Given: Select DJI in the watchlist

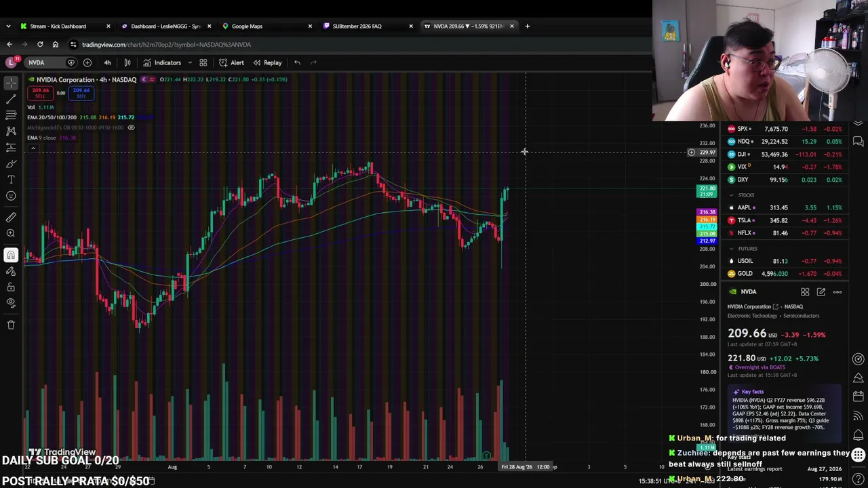Looking at the screenshot, I should tap(785, 155).
